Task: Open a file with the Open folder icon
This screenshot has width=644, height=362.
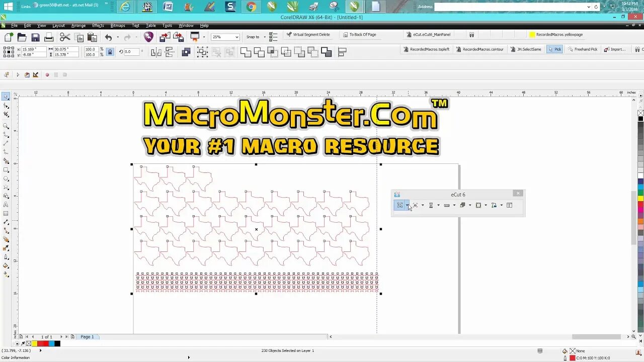Action: point(22,37)
